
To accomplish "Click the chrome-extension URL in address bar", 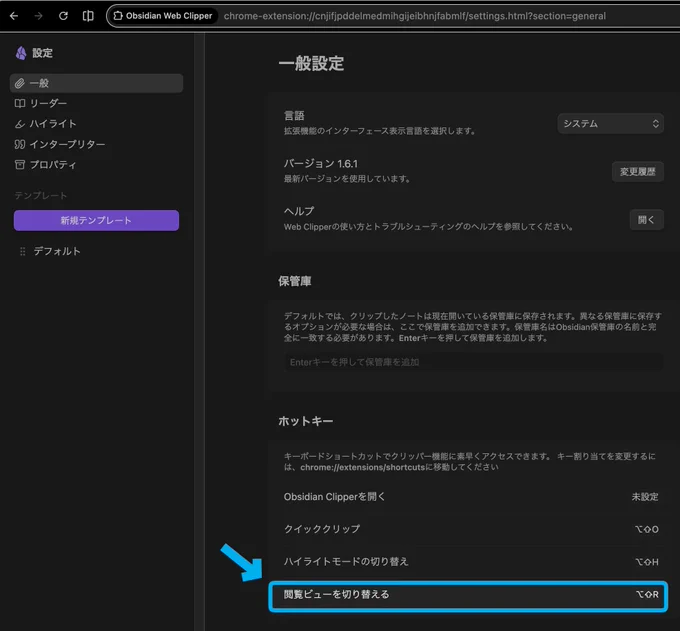I will [415, 16].
